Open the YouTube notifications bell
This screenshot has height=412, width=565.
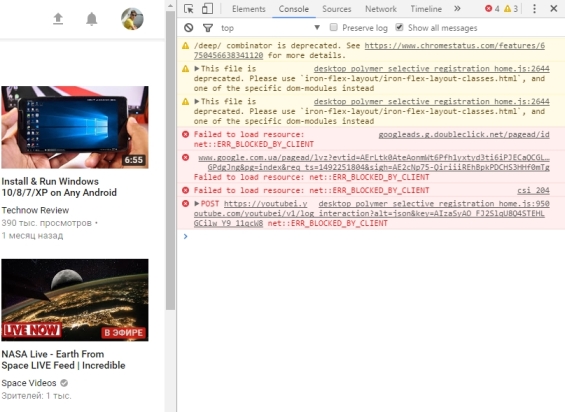pos(92,19)
